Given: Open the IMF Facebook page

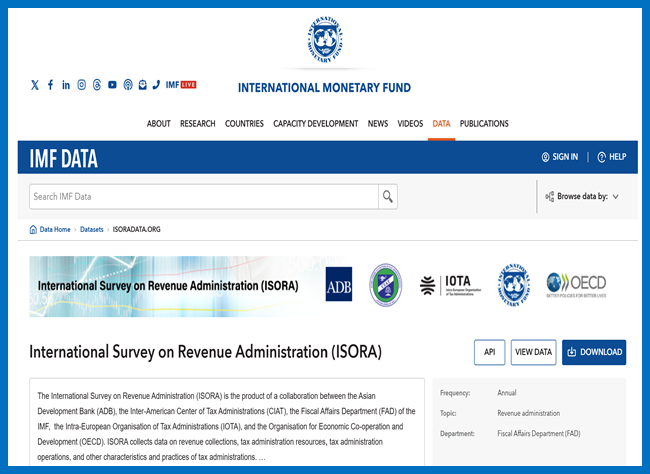Looking at the screenshot, I should click(x=51, y=85).
